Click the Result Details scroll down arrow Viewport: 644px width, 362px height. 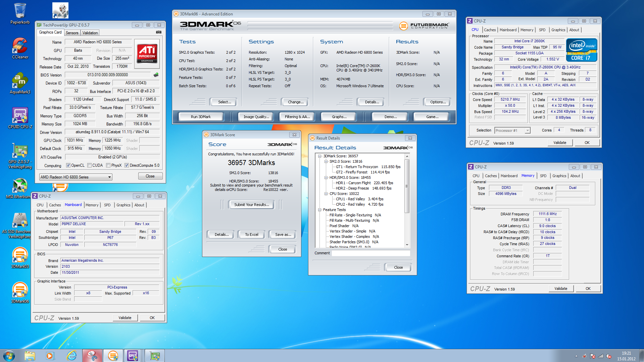[407, 245]
